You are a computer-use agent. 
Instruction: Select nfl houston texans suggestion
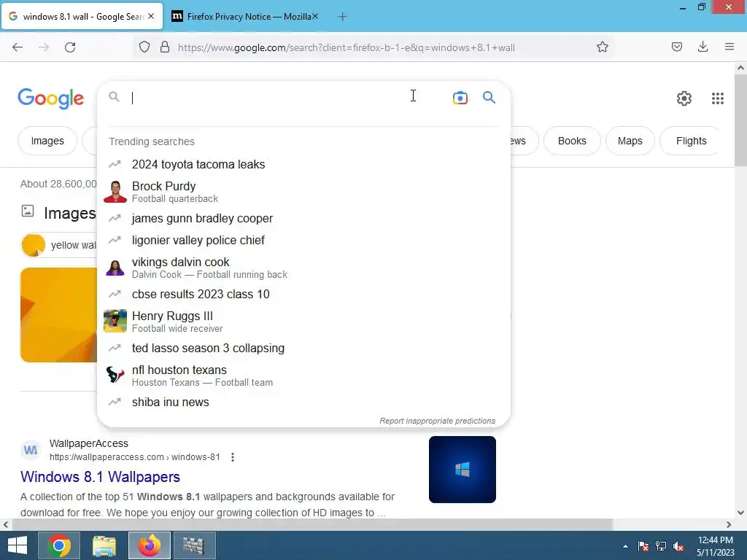(x=303, y=376)
